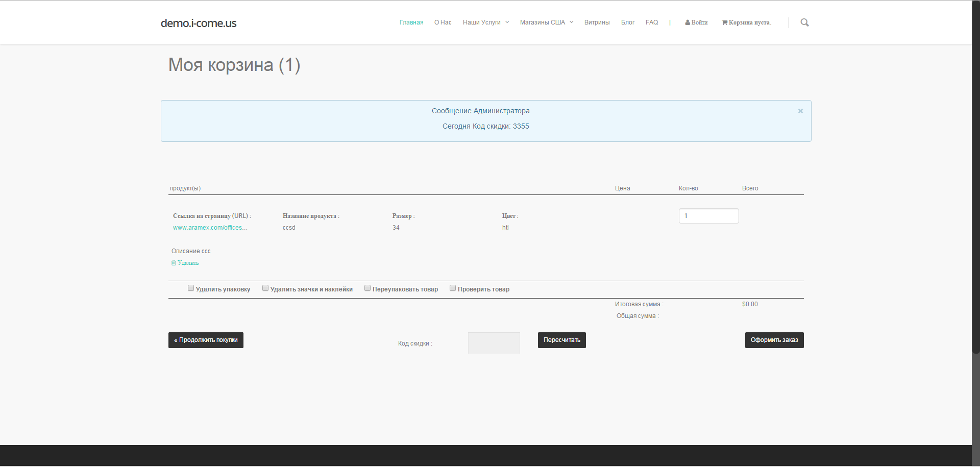The image size is (980, 467).
Task: Click the Пересчитать button
Action: coord(562,340)
